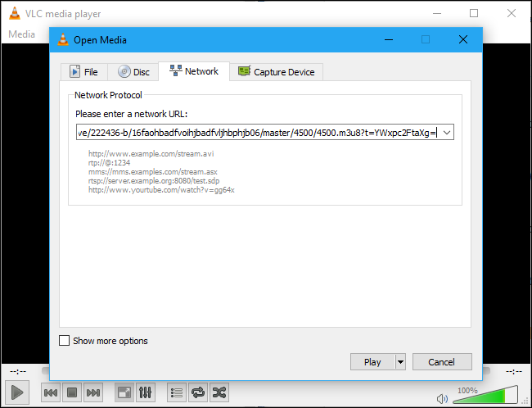Open the Play button dropdown arrow
Screen dimensions: 532x408
[400, 362]
